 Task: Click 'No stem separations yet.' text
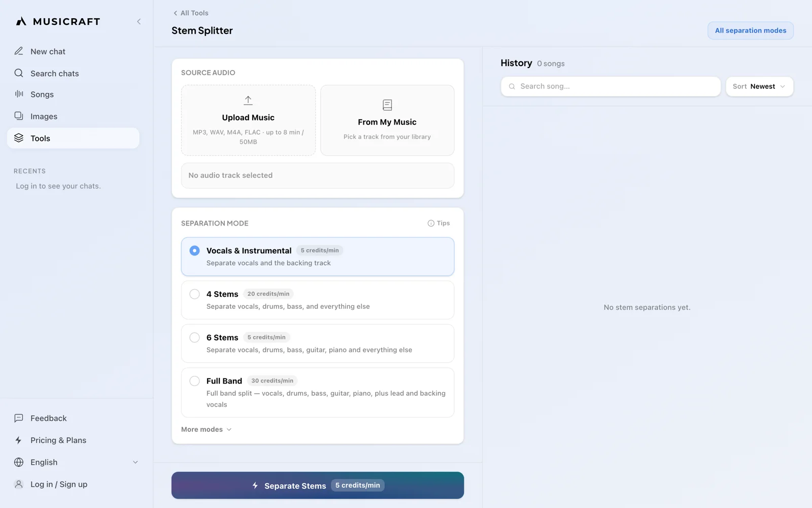[x=647, y=307]
